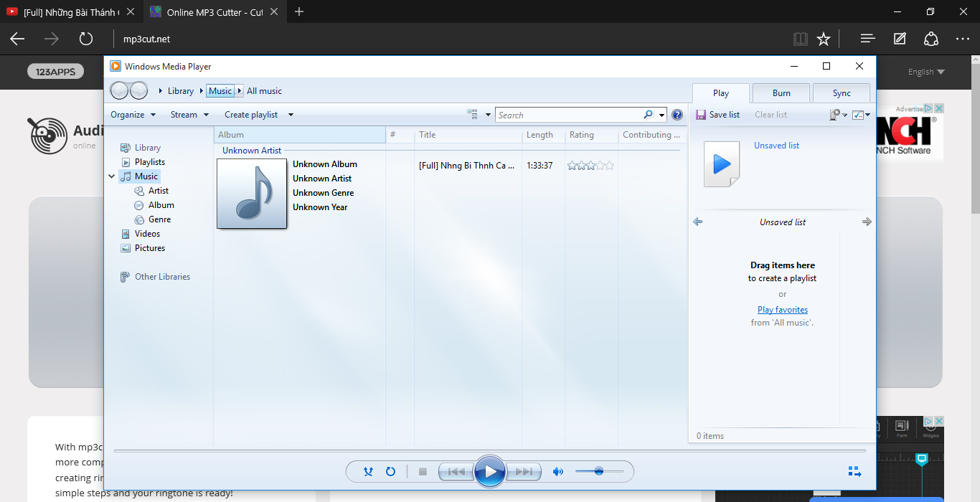Go to the previous list with left arrow
Image resolution: width=980 pixels, height=502 pixels.
tap(698, 222)
